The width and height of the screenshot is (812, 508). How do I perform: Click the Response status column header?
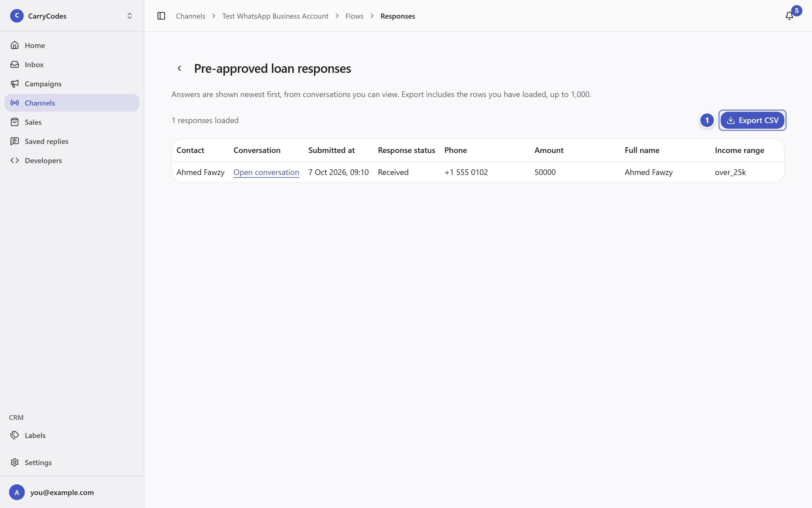(406, 150)
